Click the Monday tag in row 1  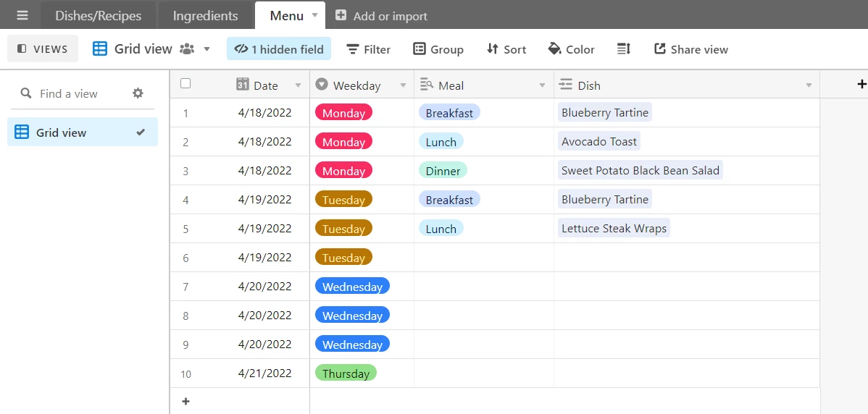pos(343,113)
